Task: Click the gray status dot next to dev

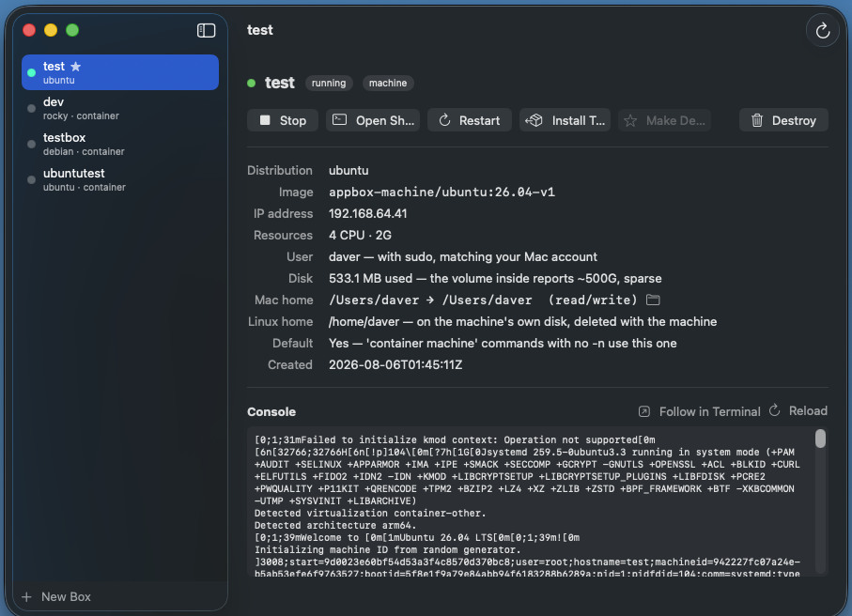Action: pos(32,108)
